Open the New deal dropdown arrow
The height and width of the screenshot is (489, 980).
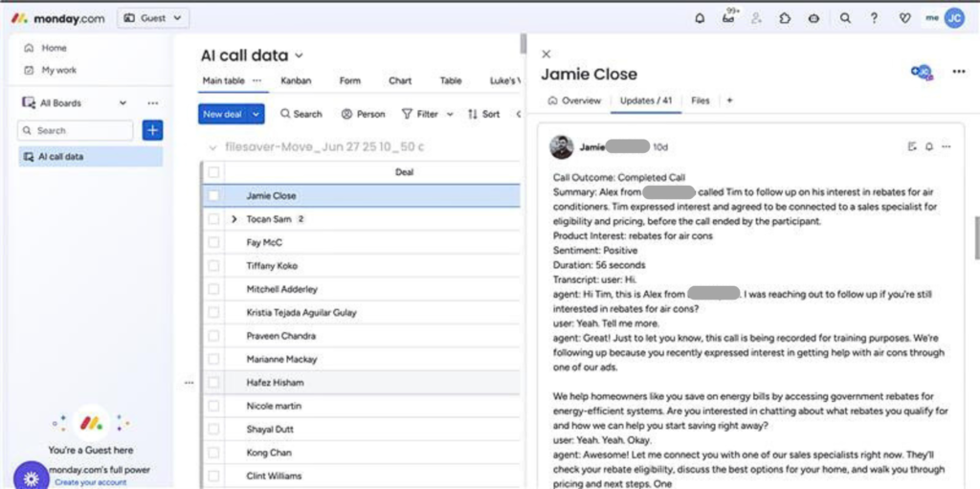[256, 114]
